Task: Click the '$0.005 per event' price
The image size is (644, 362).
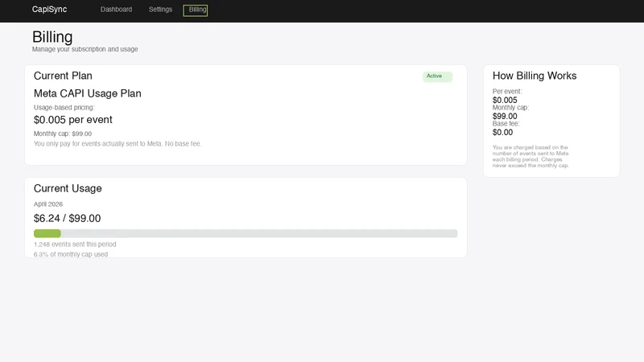Action: click(73, 120)
